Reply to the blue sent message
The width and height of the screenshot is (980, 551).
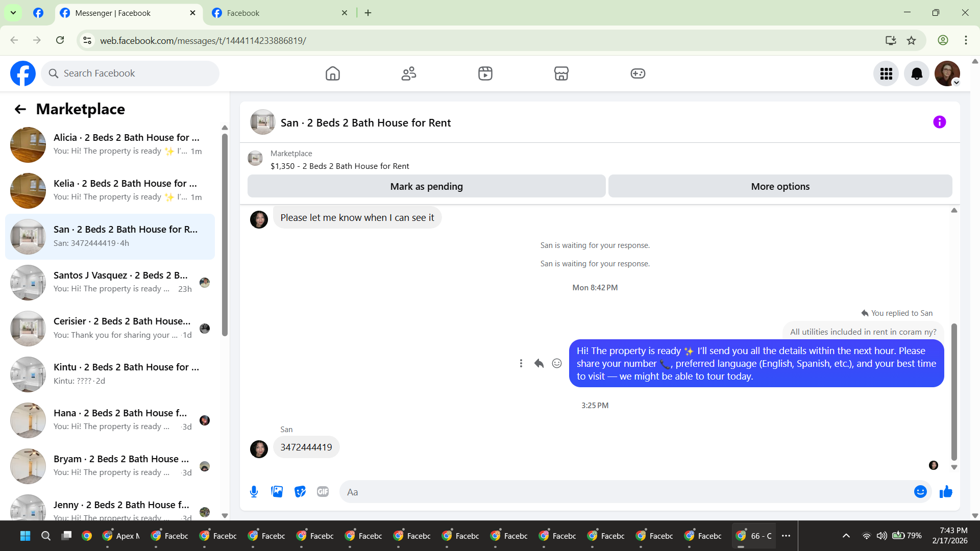tap(539, 363)
